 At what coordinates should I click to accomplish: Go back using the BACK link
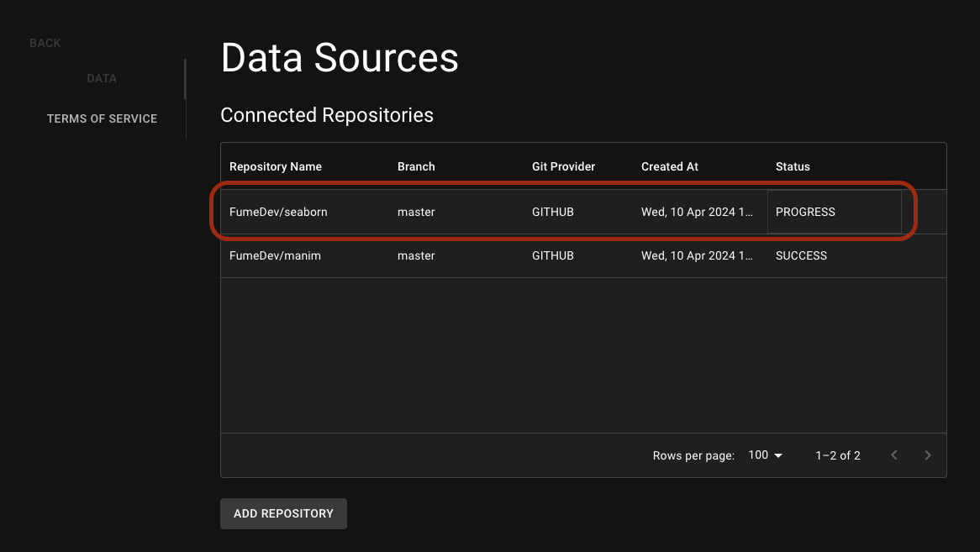click(45, 43)
